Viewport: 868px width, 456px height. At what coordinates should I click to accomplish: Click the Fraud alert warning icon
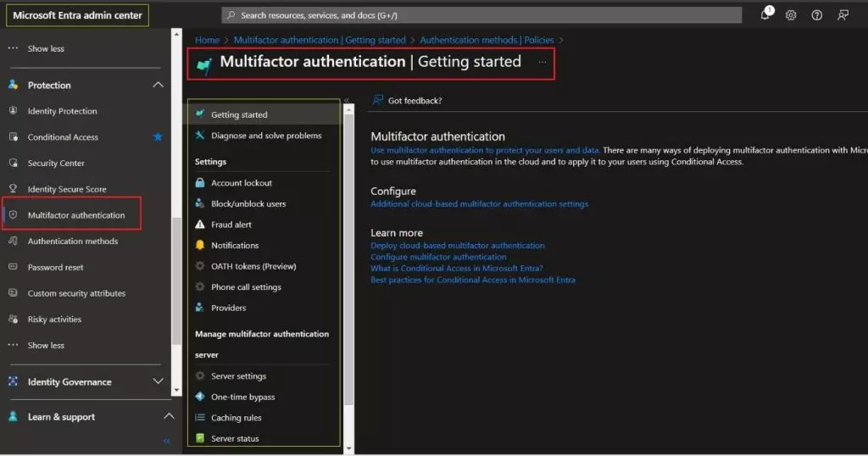pos(200,225)
